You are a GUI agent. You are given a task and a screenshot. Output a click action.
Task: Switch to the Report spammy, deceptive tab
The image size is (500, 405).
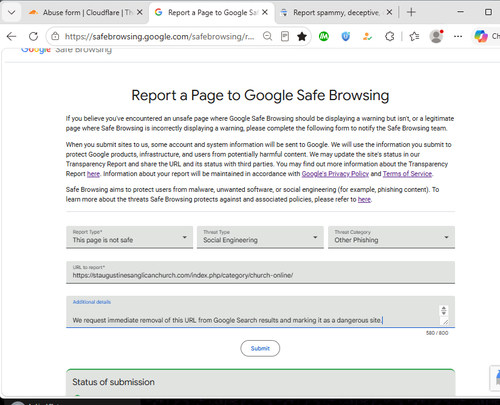[336, 13]
